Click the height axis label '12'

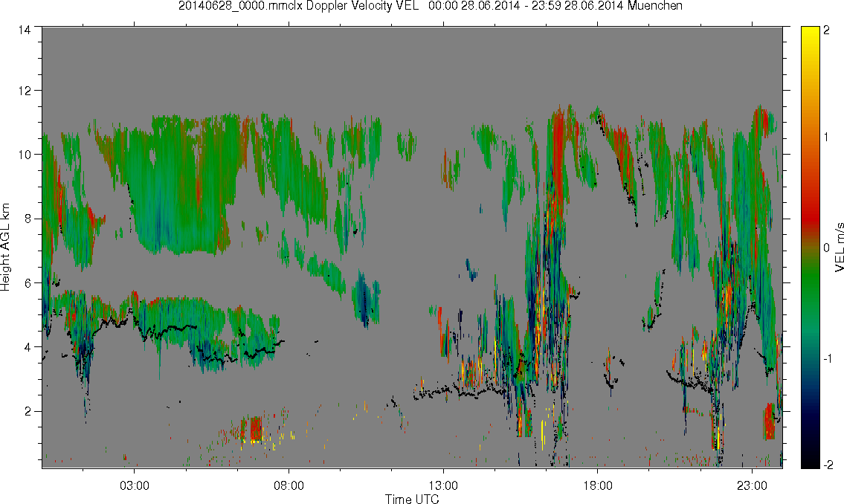tap(24, 91)
